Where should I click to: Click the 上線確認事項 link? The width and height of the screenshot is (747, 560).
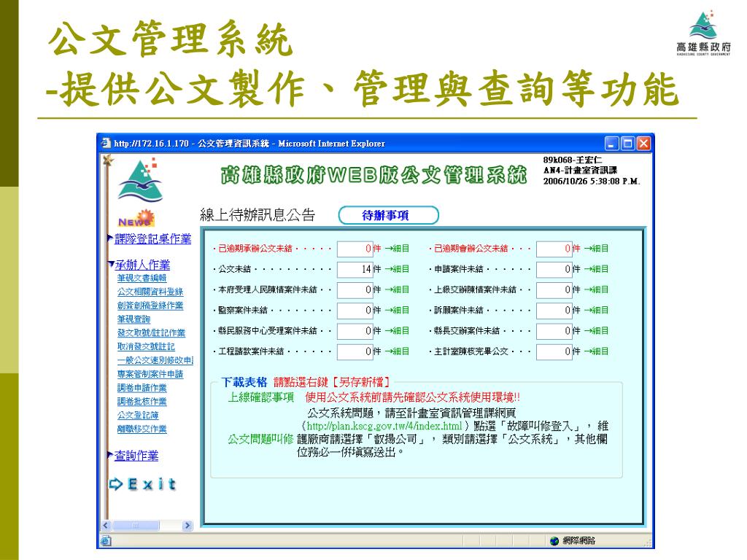pyautogui.click(x=261, y=397)
